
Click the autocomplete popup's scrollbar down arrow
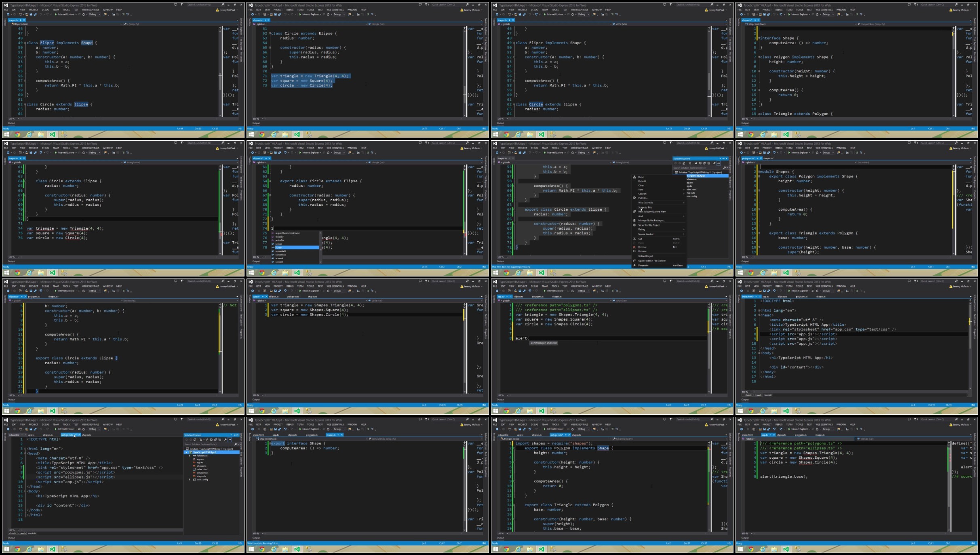point(320,262)
